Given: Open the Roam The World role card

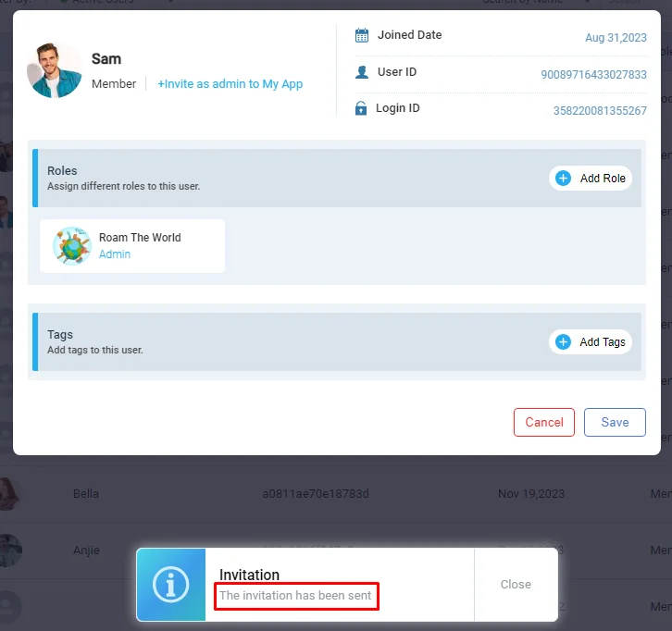Looking at the screenshot, I should pyautogui.click(x=132, y=246).
